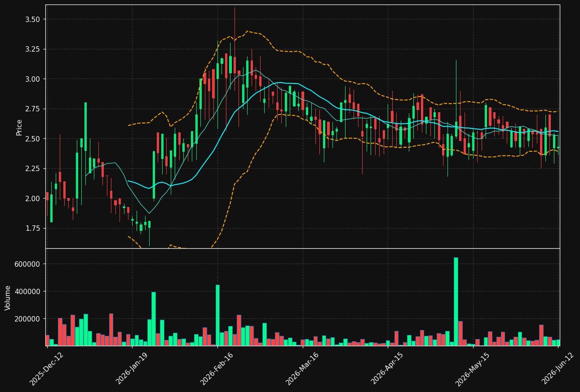Click the 2026-May-15 date label

point(472,369)
